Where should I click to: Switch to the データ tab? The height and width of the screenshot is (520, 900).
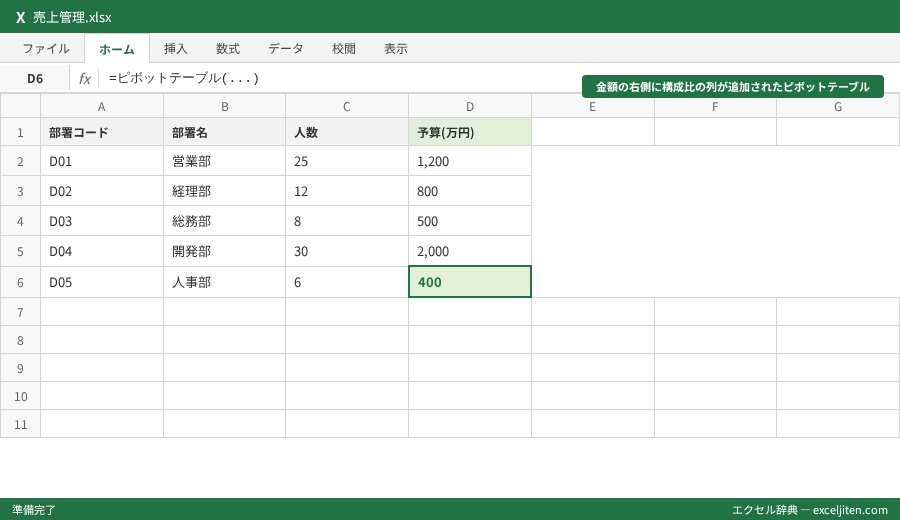[286, 49]
